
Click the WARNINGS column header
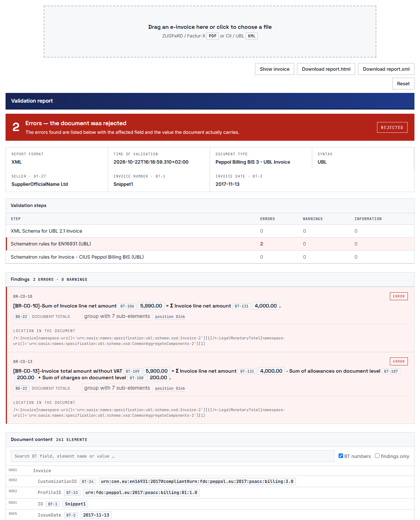(313, 219)
